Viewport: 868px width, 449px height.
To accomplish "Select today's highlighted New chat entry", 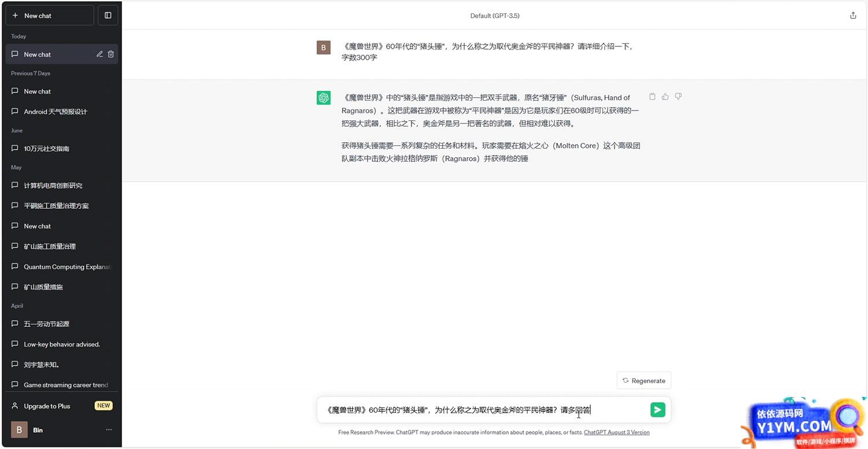I will tap(62, 54).
